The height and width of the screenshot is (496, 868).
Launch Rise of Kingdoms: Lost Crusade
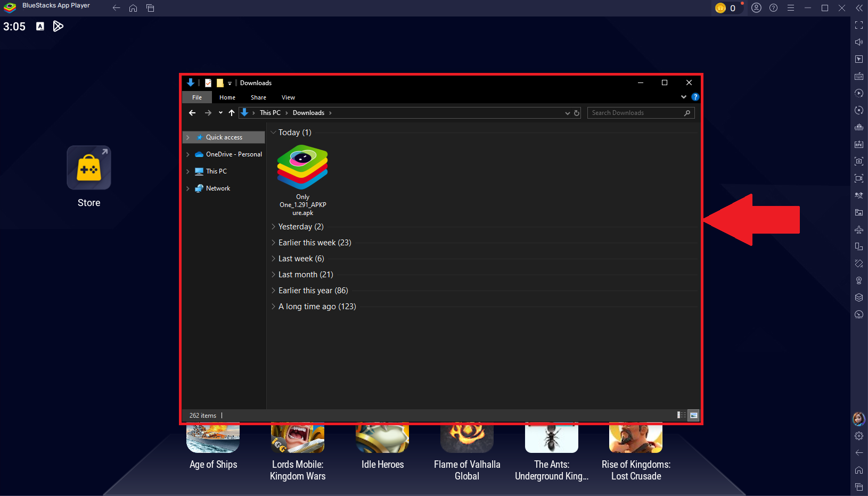636,439
